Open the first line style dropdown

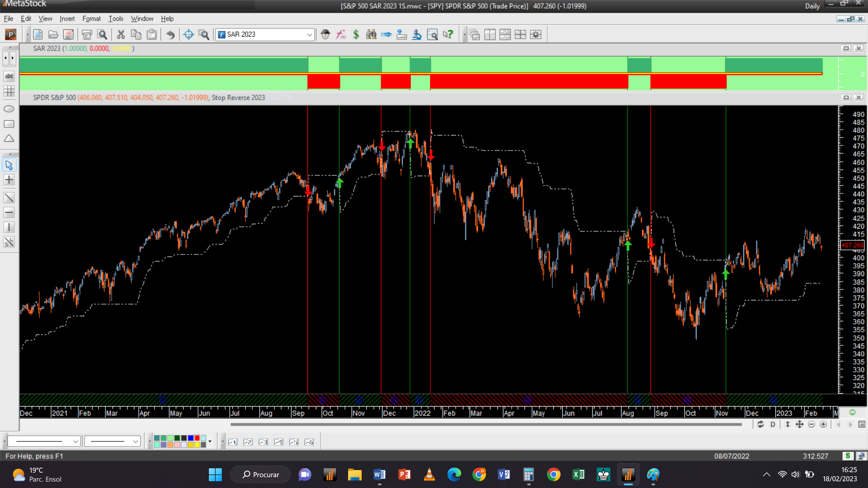point(75,441)
